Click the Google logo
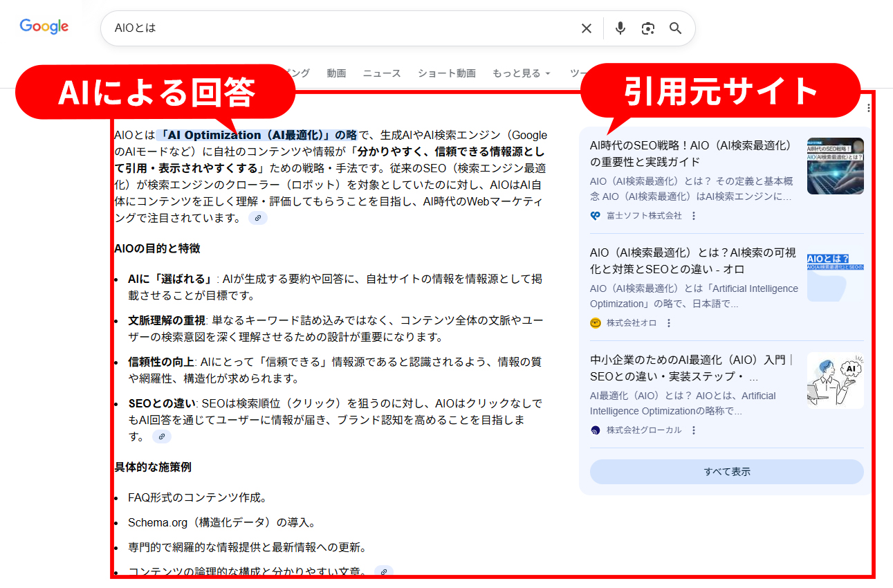 44,27
